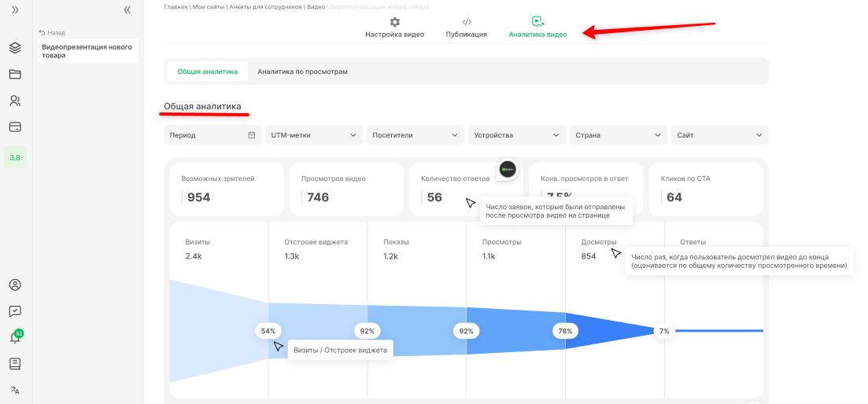868x404 pixels.
Task: Open the folder icon in sidebar
Action: [15, 74]
